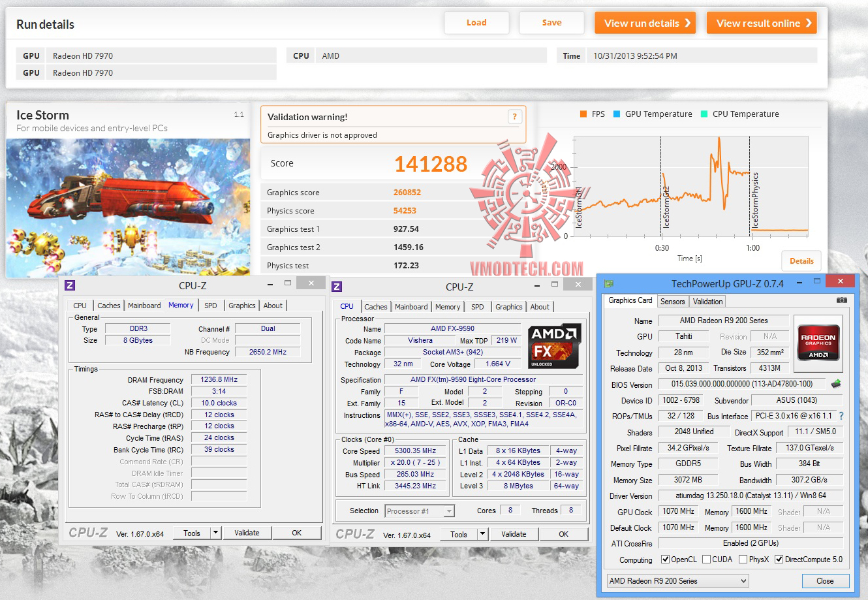Select the overall score value 141288

[x=431, y=164]
